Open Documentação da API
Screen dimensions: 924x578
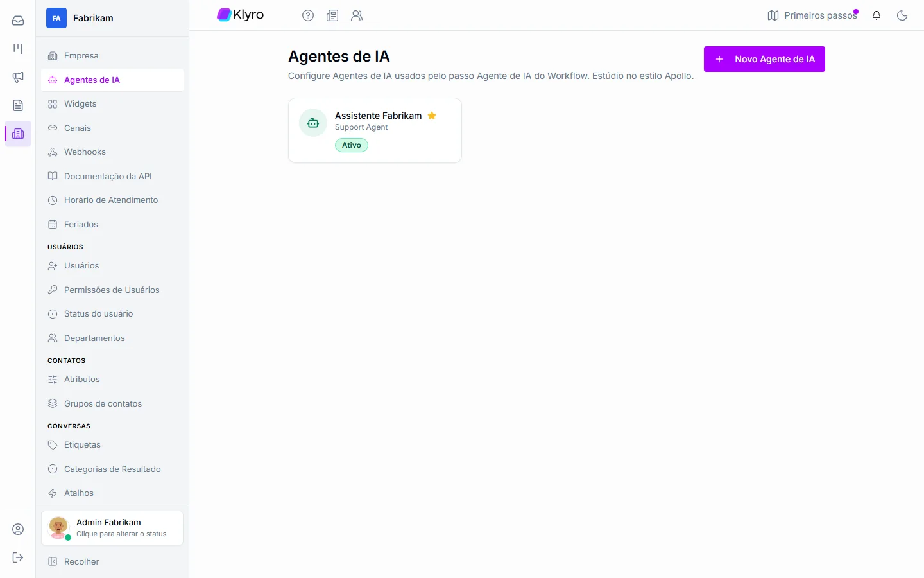(112, 177)
